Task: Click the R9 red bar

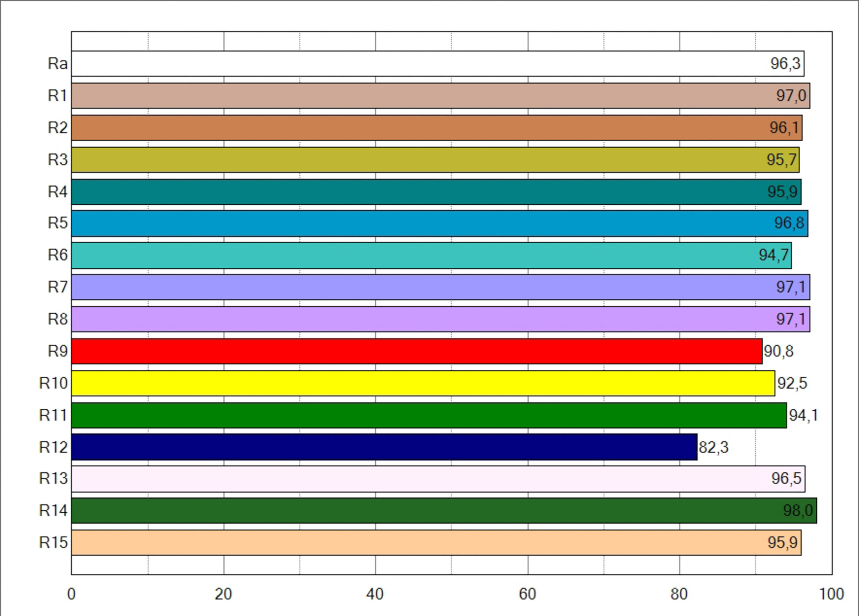Action: point(417,351)
